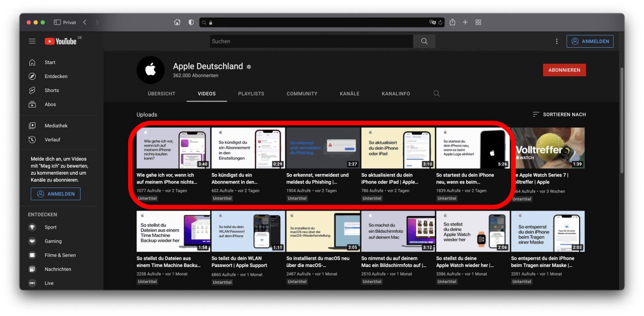Open the Playlists tab
The image size is (644, 316).
(251, 94)
